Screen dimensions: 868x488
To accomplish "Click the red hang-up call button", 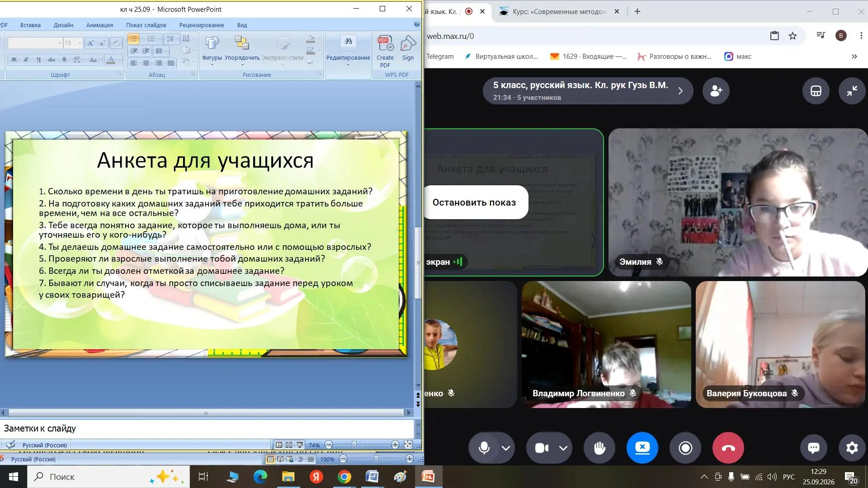I will tap(728, 448).
